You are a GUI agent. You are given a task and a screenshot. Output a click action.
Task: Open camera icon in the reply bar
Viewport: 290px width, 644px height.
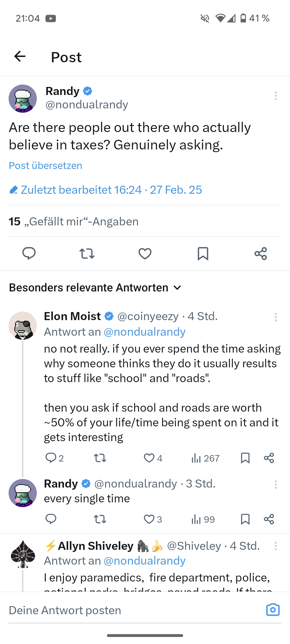click(273, 610)
